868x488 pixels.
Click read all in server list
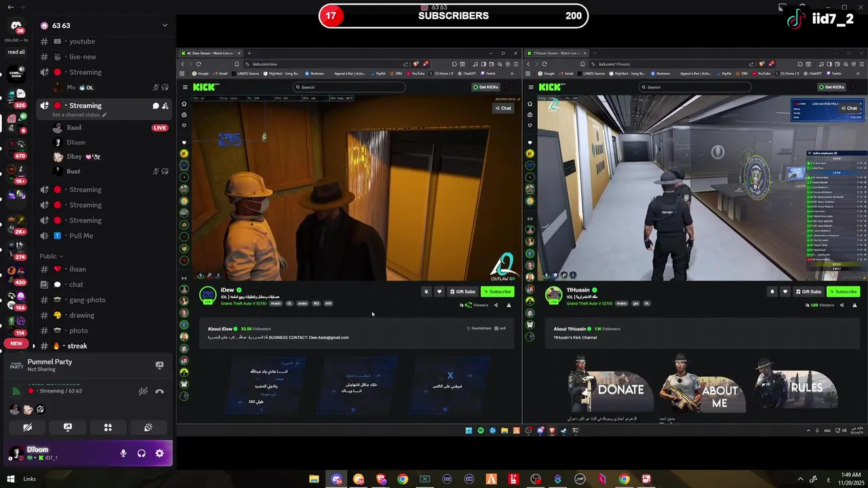(x=16, y=52)
